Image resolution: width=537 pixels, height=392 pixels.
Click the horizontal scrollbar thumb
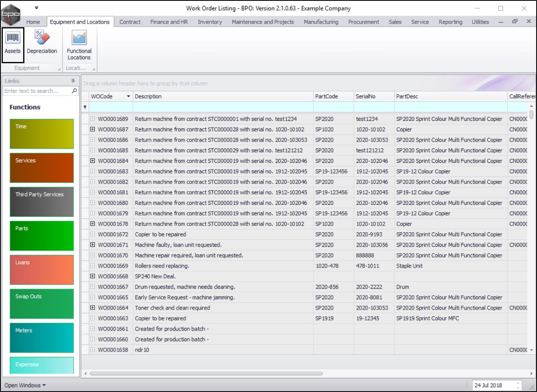coord(206,374)
